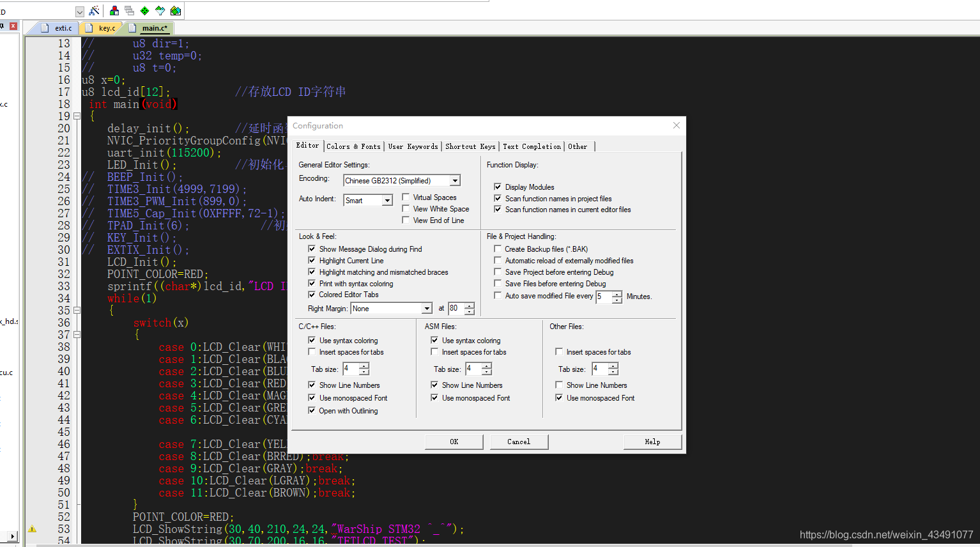Open the Other tab in Configuration
This screenshot has height=547, width=980.
click(x=578, y=146)
